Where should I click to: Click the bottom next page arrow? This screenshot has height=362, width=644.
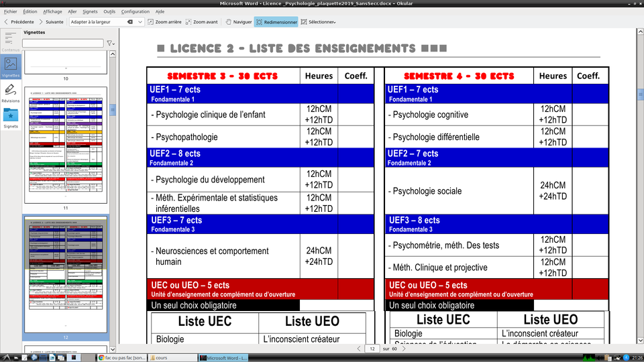coord(404,349)
